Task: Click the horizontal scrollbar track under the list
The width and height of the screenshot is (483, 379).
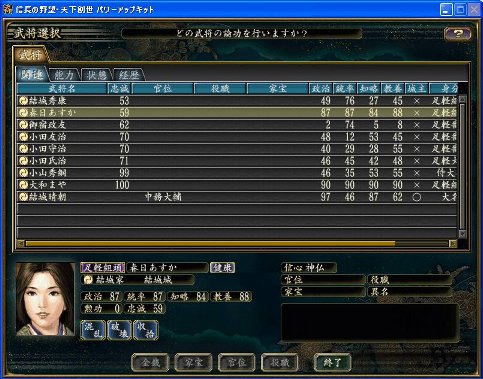Action: click(237, 244)
